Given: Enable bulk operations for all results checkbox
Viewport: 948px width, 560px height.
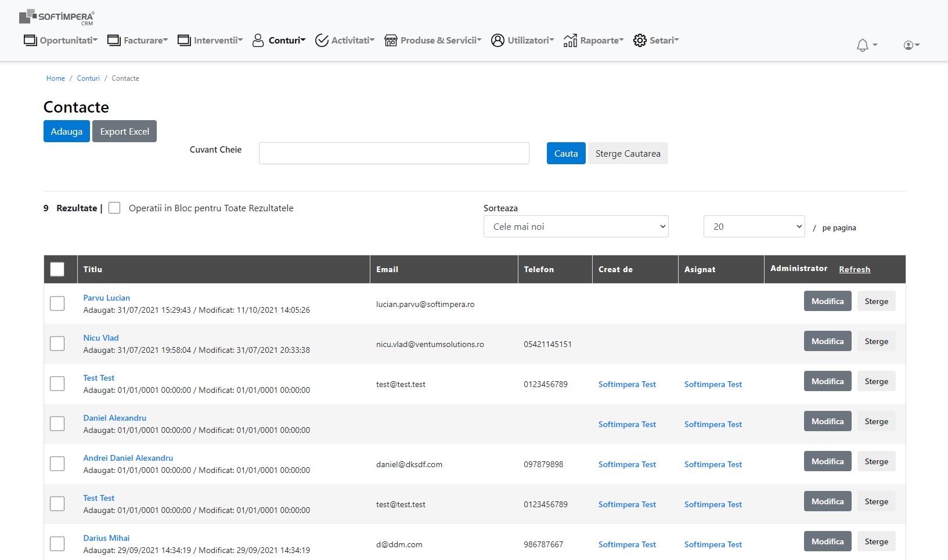Looking at the screenshot, I should (114, 208).
